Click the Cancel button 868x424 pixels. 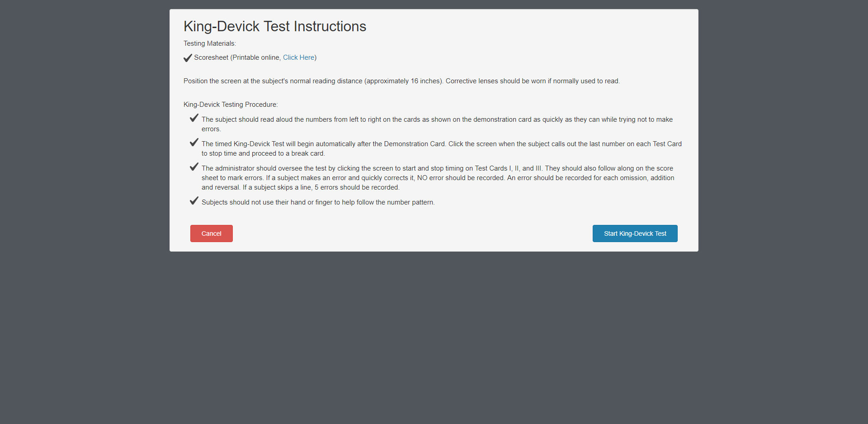pos(211,233)
